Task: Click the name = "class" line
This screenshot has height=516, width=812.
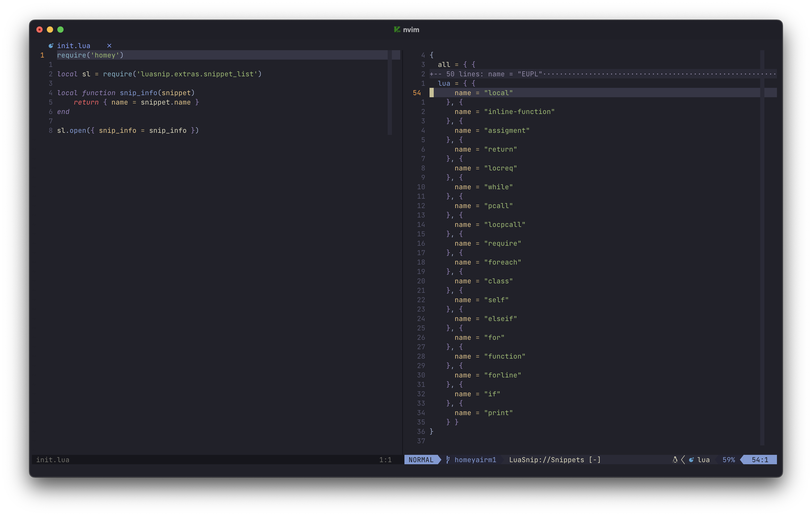Action: pos(483,282)
